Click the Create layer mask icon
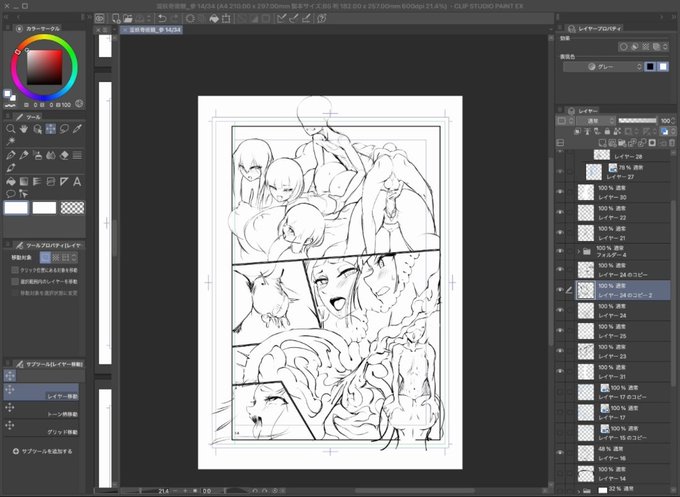This screenshot has height=497, width=680. (x=652, y=142)
